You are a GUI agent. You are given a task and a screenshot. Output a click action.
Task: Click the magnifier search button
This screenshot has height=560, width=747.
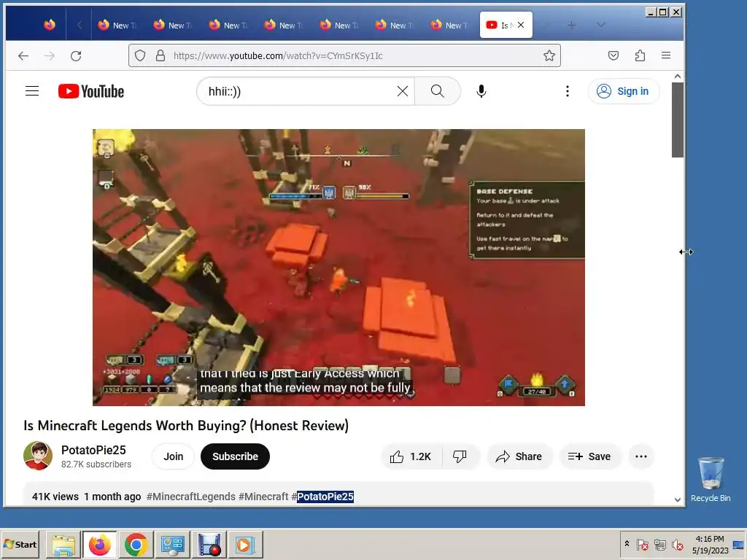point(438,91)
